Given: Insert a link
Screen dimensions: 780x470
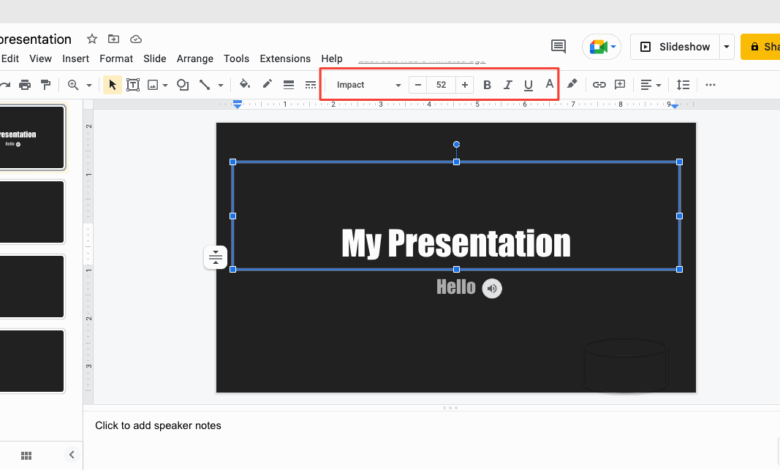Looking at the screenshot, I should point(599,85).
